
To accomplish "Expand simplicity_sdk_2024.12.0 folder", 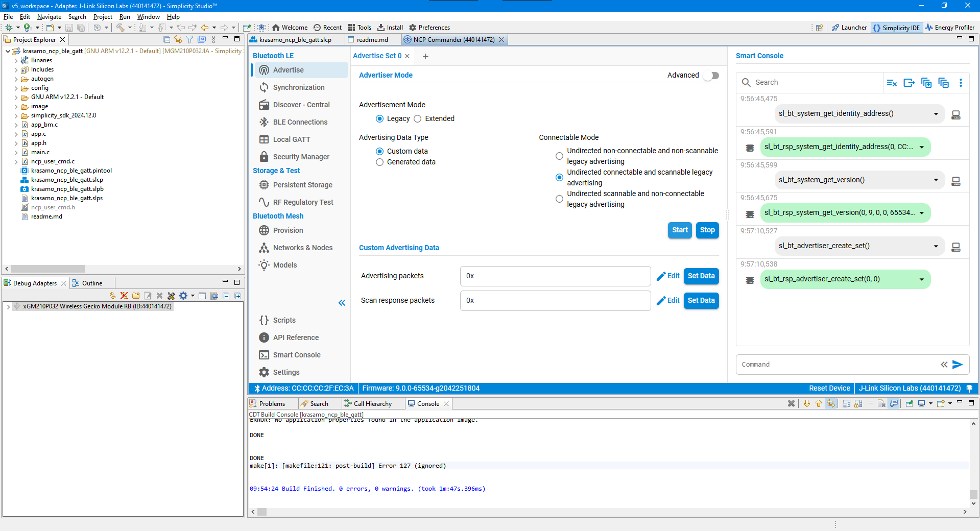I will 16,115.
